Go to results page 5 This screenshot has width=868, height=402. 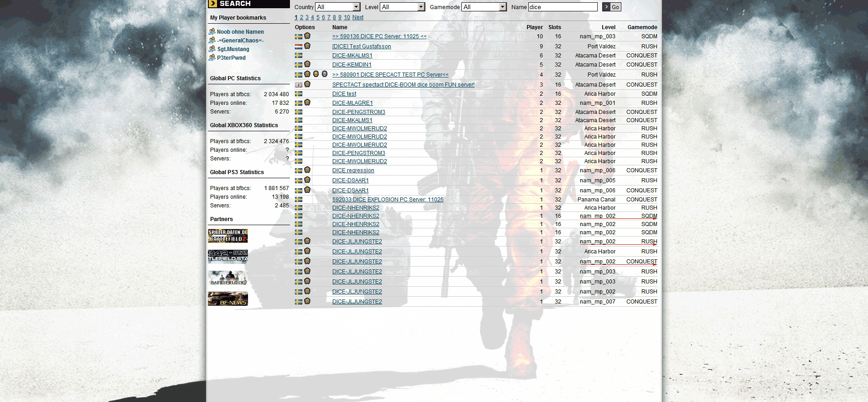click(318, 17)
